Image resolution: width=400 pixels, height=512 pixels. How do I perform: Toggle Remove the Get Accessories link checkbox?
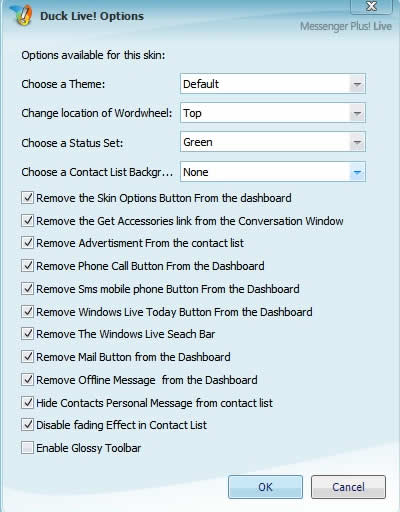click(x=27, y=221)
